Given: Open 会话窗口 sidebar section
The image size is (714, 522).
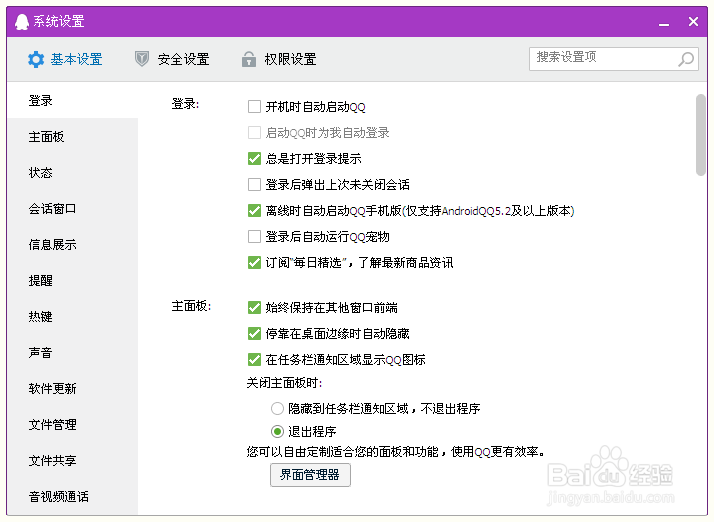Looking at the screenshot, I should click(x=72, y=209).
